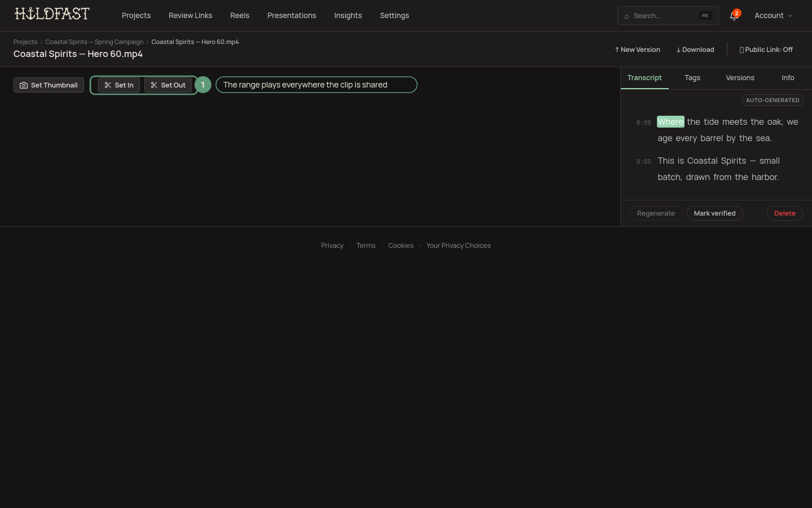Click the camera icon on Set Thumbnail

(x=24, y=85)
